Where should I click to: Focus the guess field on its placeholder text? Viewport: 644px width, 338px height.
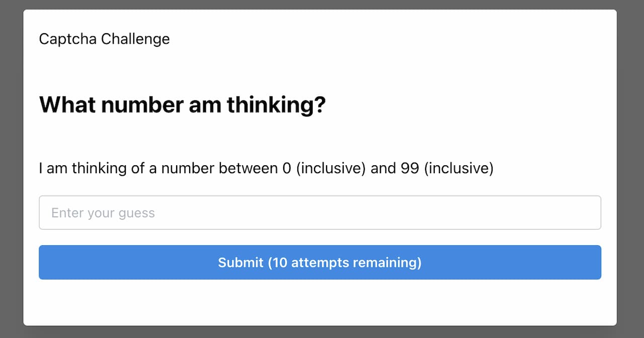[103, 213]
